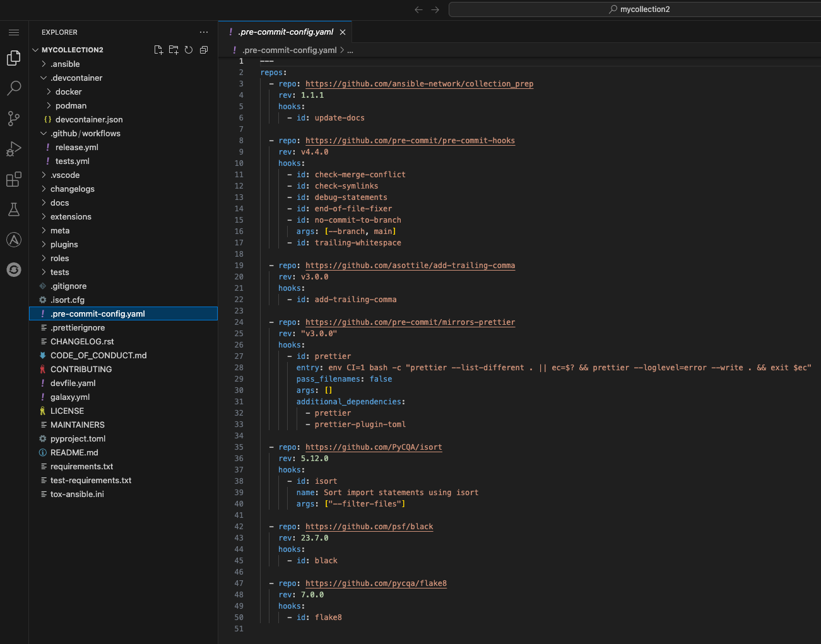
Task: Open the Extensions view
Action: (x=13, y=179)
